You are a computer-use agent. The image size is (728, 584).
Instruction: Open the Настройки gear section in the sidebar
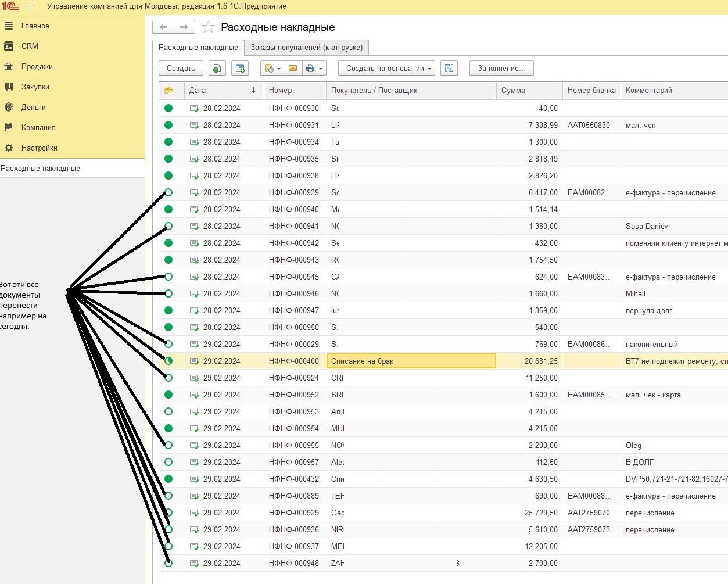tap(39, 148)
